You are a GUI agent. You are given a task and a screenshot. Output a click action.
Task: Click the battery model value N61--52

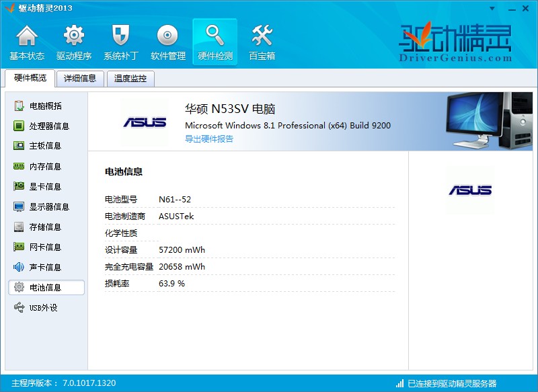pyautogui.click(x=175, y=199)
